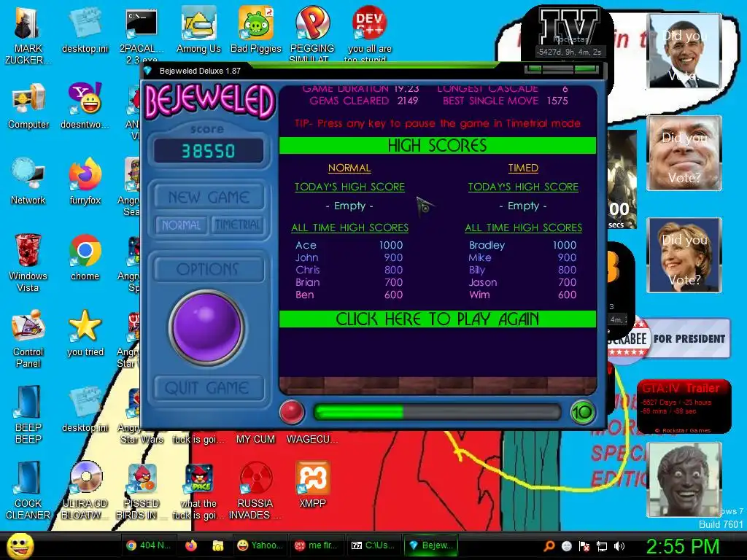This screenshot has height=560, width=747.
Task: Open the ULTRA CD BLOATW... disc icon
Action: tap(85, 491)
